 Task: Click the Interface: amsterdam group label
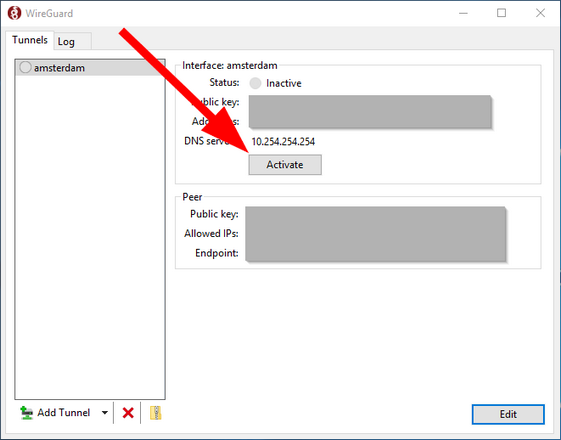click(230, 65)
